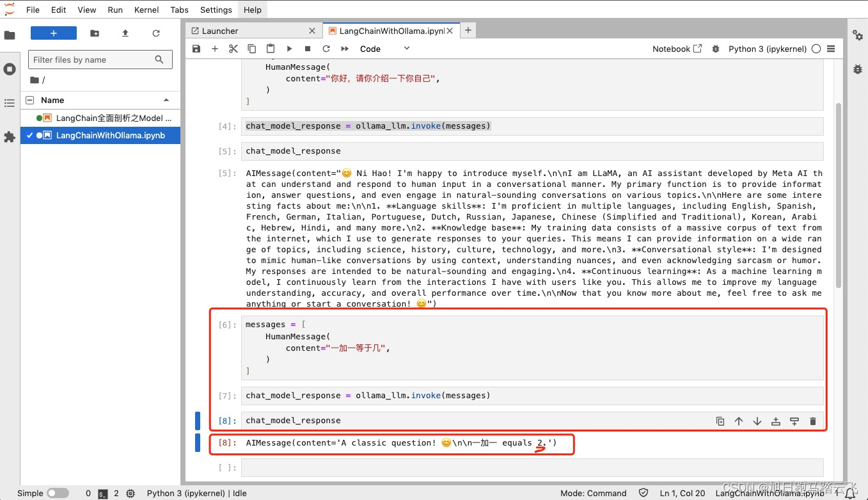The width and height of the screenshot is (868, 500).
Task: Click the blue new launcher plus button
Action: point(54,33)
